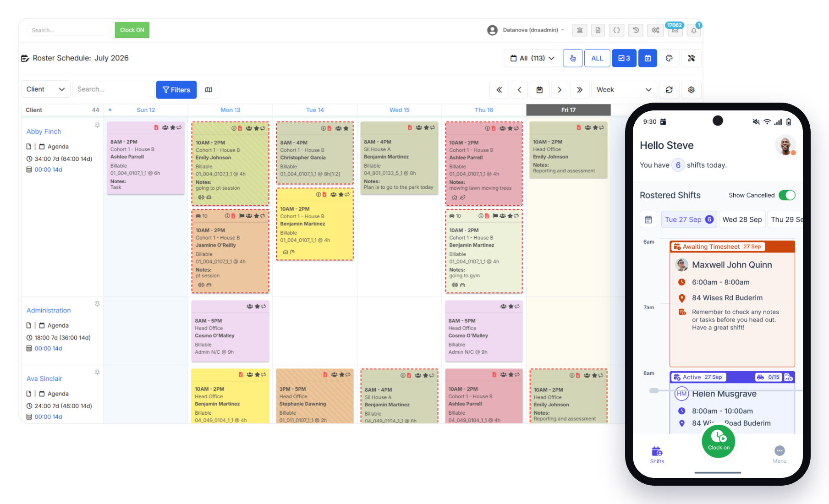Viewport: 829px width, 504px height.
Task: Open Tuesday 8AM-4PM Christopher Garcia shift
Action: 315,153
